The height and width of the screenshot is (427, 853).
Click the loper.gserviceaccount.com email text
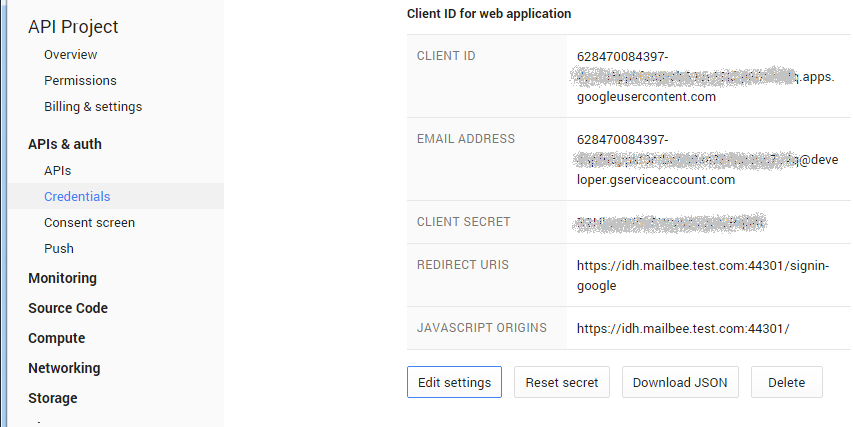(656, 180)
